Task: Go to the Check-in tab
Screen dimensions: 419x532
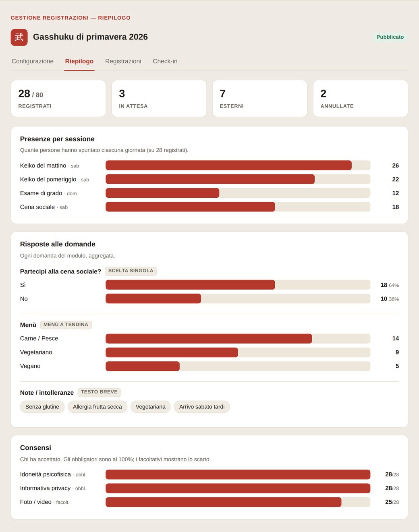Action: coord(165,61)
